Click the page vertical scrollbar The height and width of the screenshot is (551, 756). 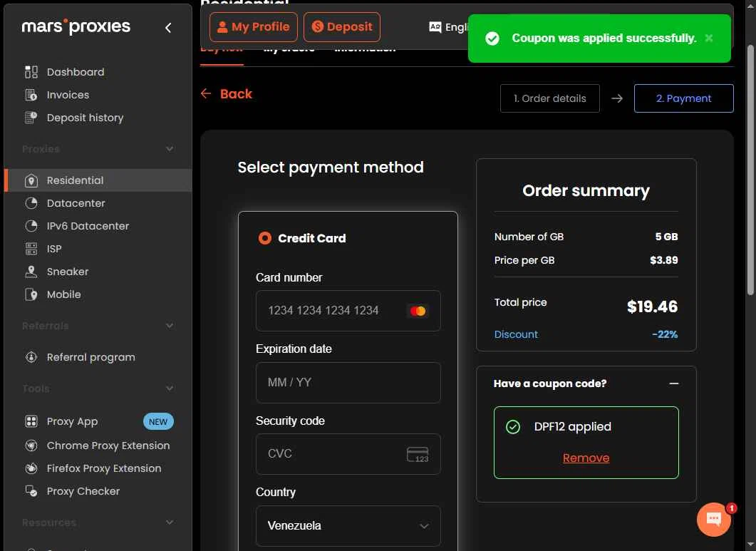[750, 169]
